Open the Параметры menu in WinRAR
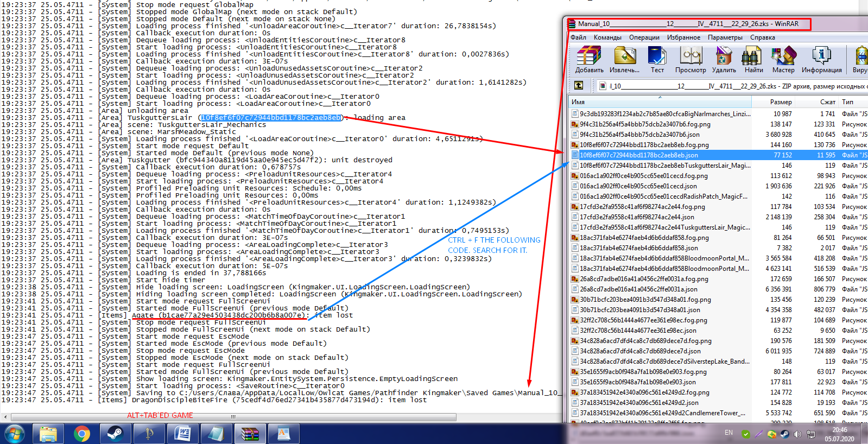This screenshot has width=868, height=444. click(x=725, y=37)
